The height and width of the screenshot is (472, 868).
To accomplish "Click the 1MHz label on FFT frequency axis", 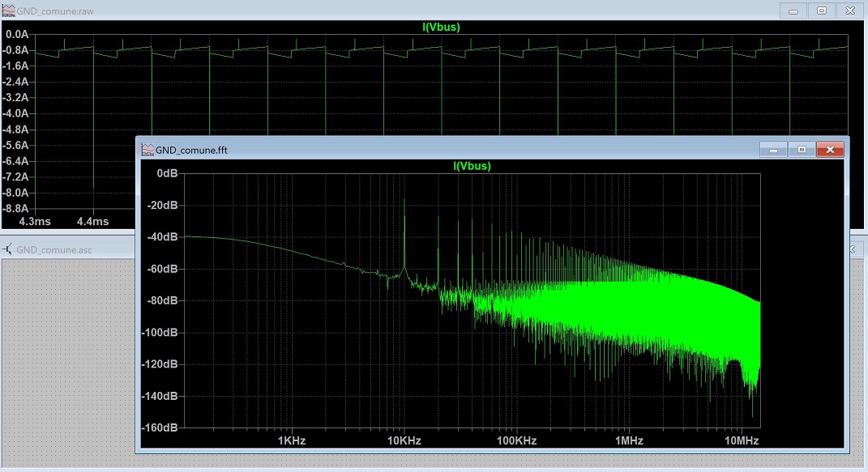I will click(x=629, y=440).
